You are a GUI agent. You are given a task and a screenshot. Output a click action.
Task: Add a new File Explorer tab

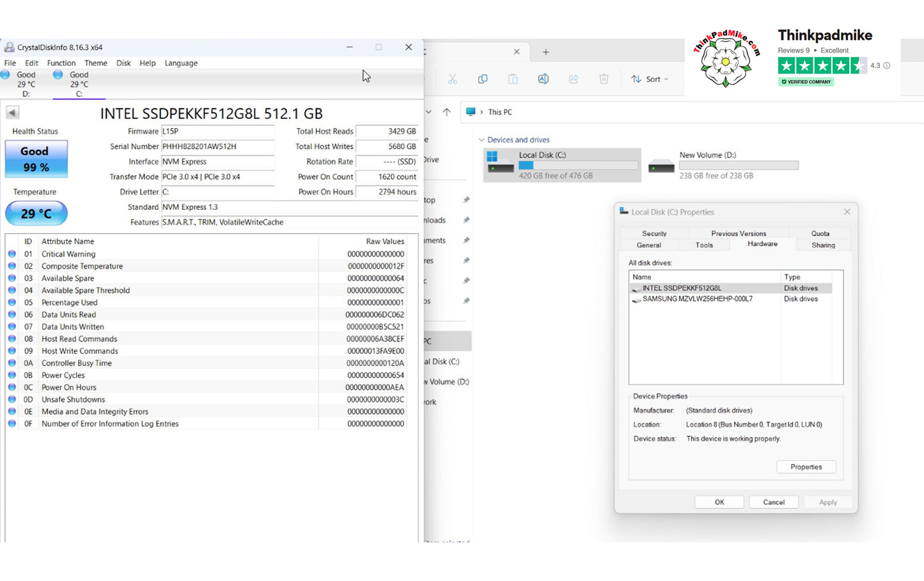pos(545,52)
